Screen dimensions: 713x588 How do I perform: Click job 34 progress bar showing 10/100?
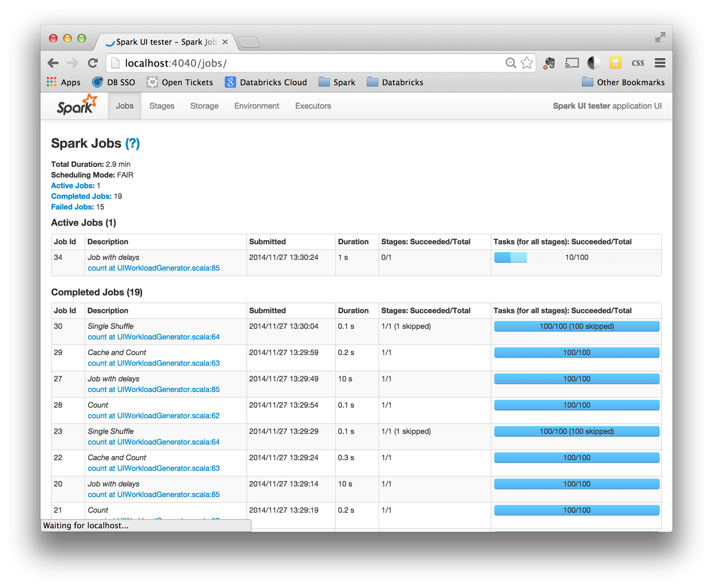click(577, 258)
